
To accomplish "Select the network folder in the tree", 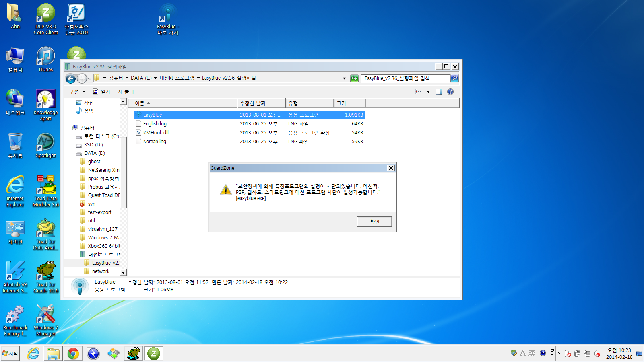I will tap(101, 271).
